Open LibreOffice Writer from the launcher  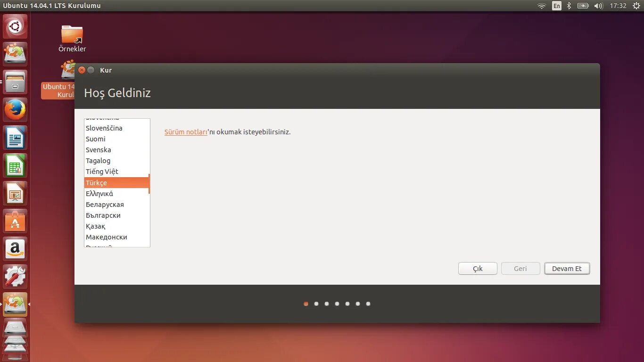pos(15,138)
